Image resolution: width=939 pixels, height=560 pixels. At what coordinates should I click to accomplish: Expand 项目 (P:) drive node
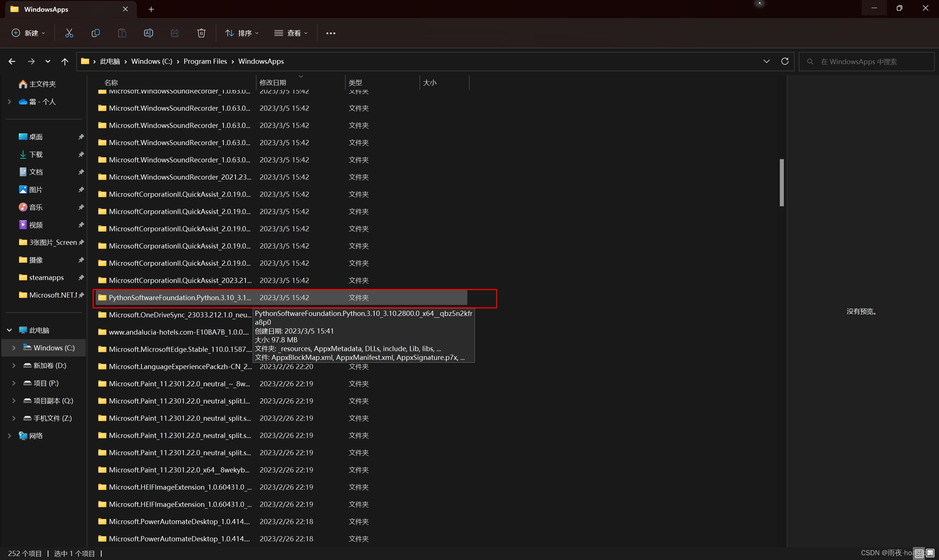(x=14, y=383)
